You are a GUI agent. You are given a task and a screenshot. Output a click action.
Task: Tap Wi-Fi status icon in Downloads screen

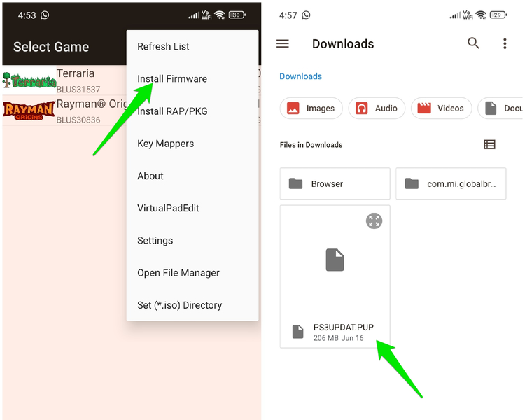[481, 15]
